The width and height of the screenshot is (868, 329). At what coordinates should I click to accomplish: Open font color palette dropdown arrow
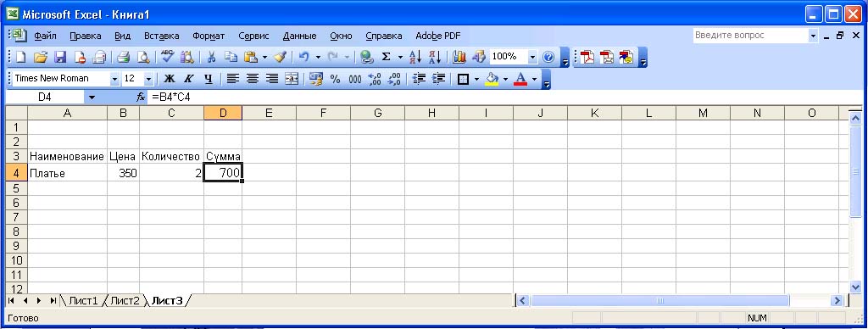coord(534,79)
